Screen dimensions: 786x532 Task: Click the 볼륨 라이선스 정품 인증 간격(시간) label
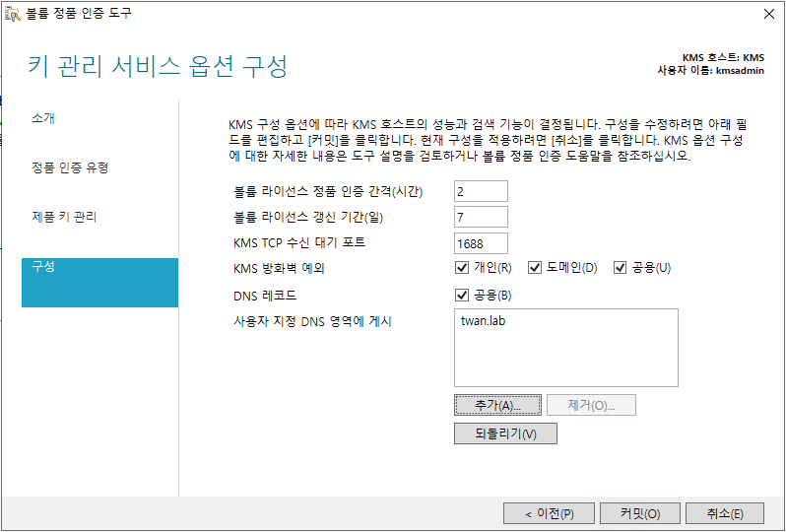(x=328, y=191)
